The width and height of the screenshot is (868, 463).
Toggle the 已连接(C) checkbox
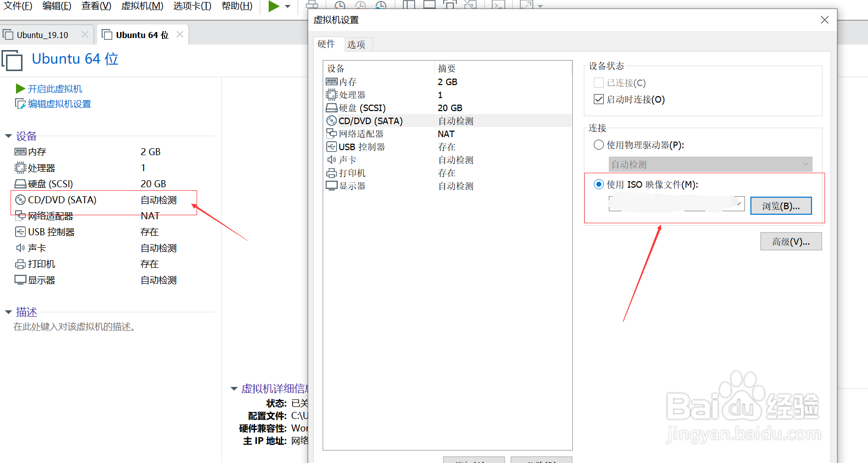click(x=598, y=83)
